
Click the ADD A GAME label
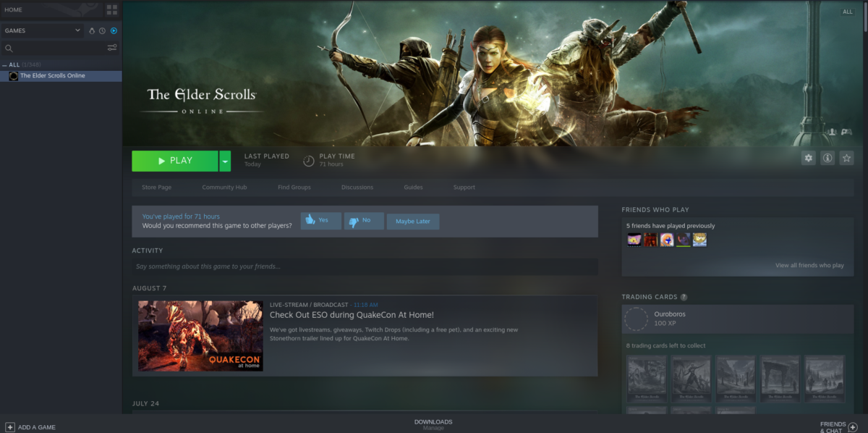[x=37, y=427]
